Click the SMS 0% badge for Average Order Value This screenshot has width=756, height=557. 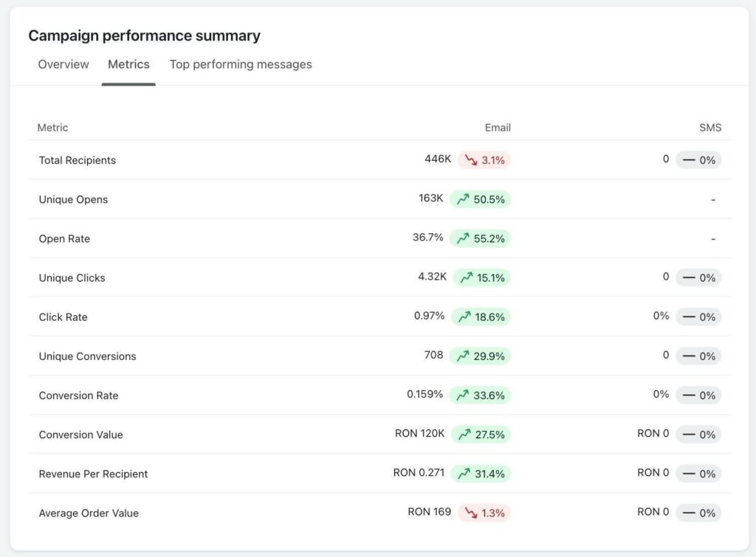coord(698,513)
